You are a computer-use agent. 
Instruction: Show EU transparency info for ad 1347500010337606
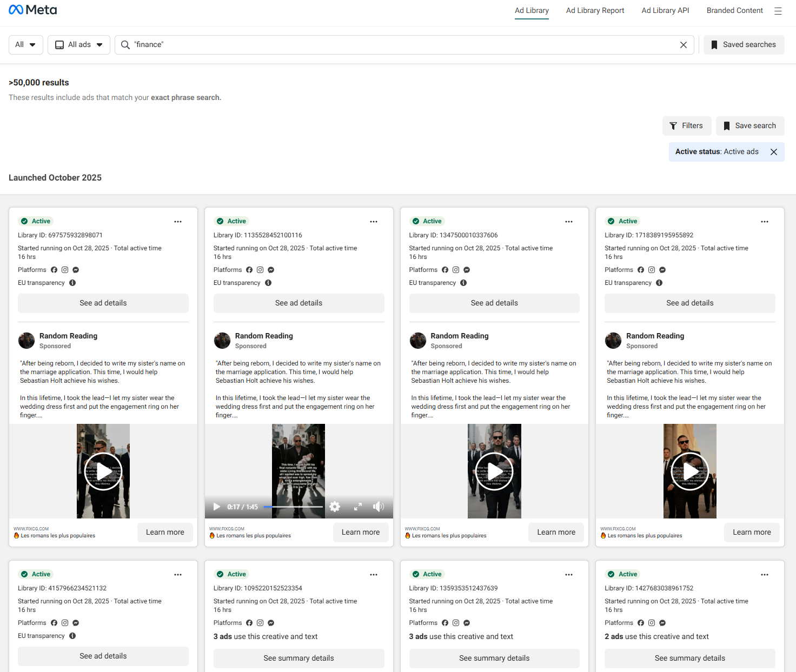tap(463, 283)
